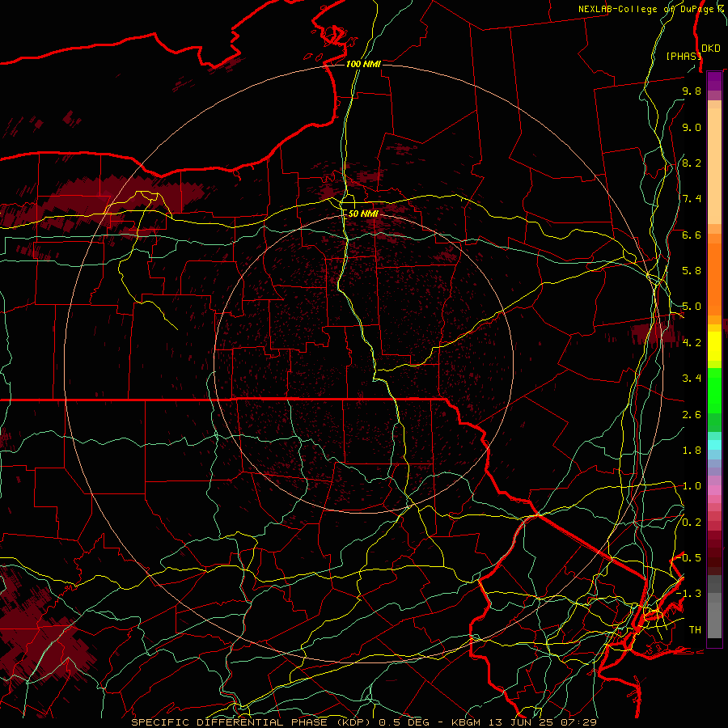Click the DKD label above the legend
Viewport: 728px width, 728px height.
[x=711, y=49]
